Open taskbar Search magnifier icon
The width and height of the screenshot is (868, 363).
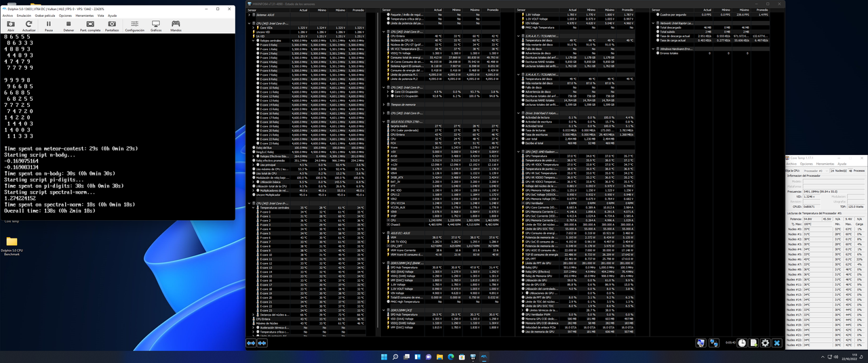pyautogui.click(x=395, y=357)
